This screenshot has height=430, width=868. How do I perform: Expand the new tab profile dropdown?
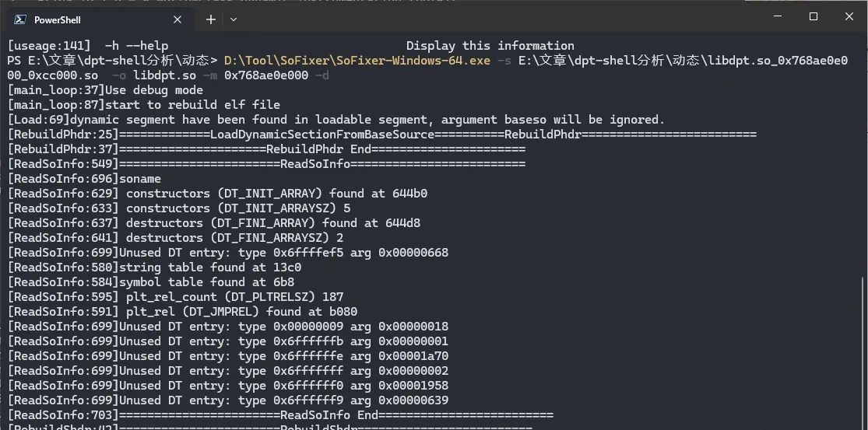tap(233, 19)
